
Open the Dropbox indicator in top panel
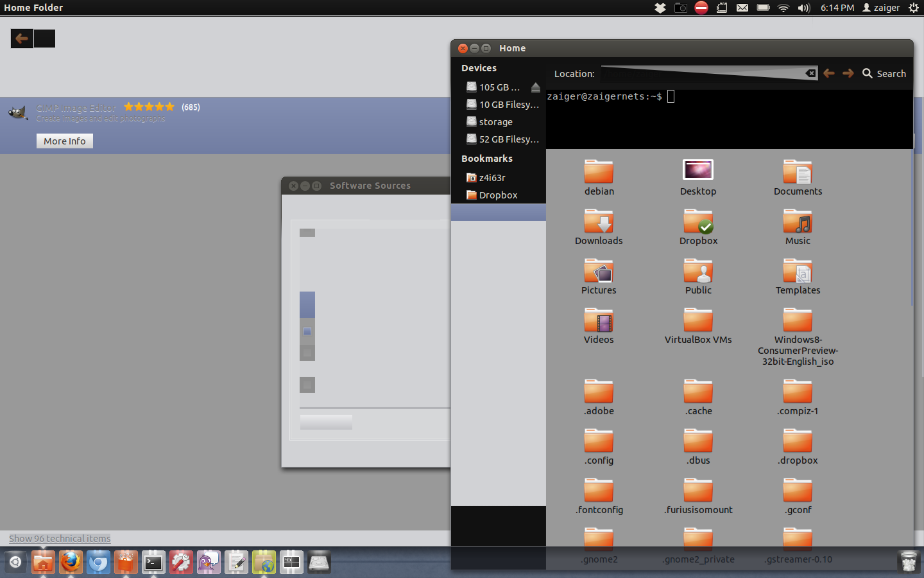pos(660,8)
